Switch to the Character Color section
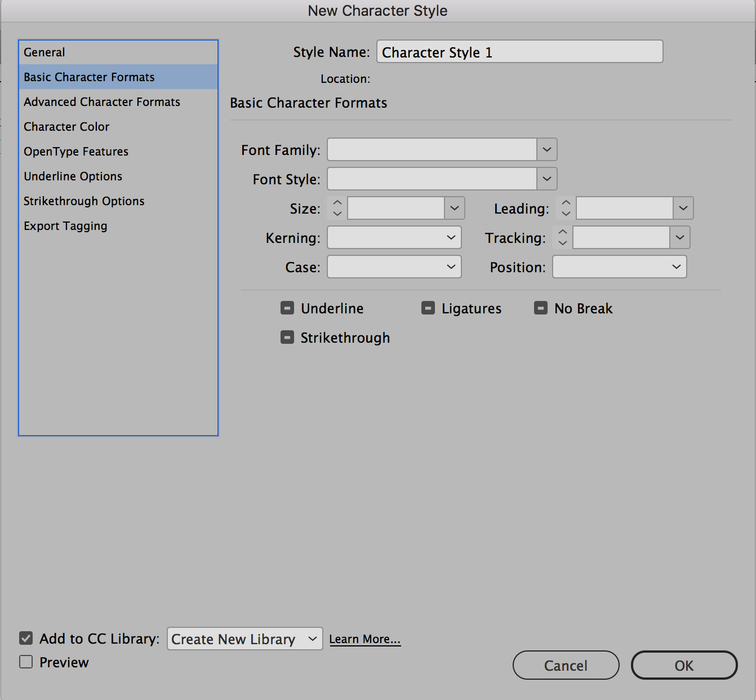Screen dimensions: 756x700 tap(66, 127)
